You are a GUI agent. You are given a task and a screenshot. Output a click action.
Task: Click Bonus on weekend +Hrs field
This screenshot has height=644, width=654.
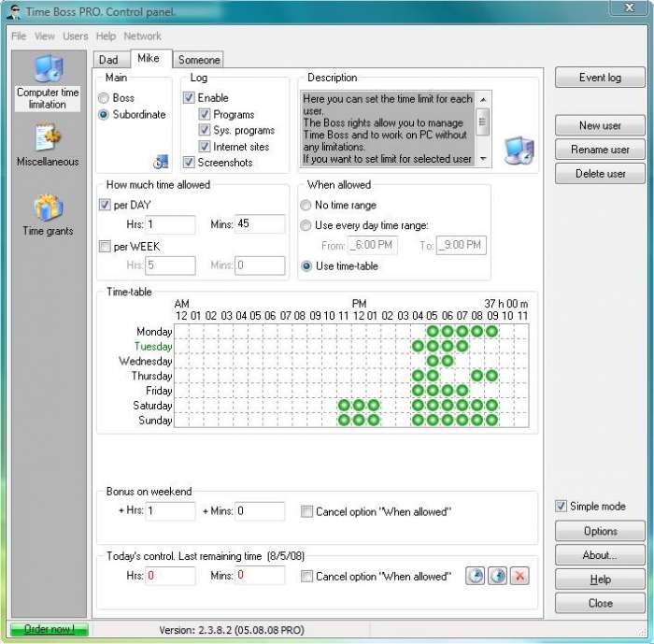coord(170,511)
